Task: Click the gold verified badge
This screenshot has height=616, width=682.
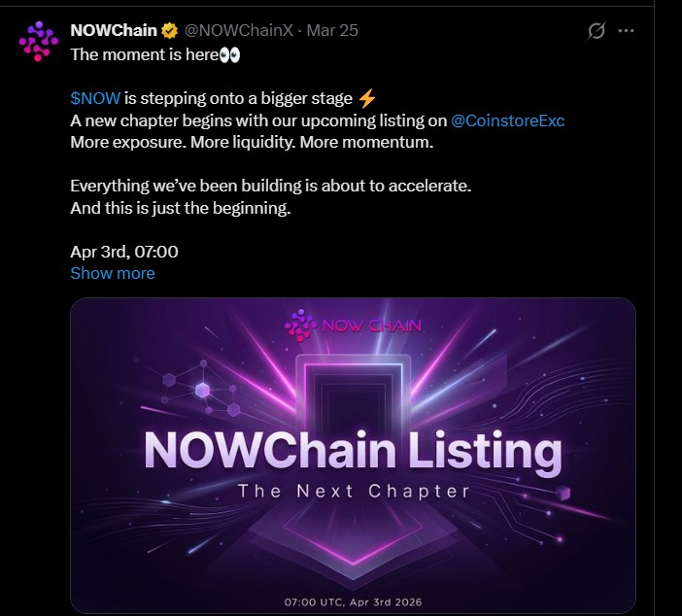Action: click(x=167, y=30)
